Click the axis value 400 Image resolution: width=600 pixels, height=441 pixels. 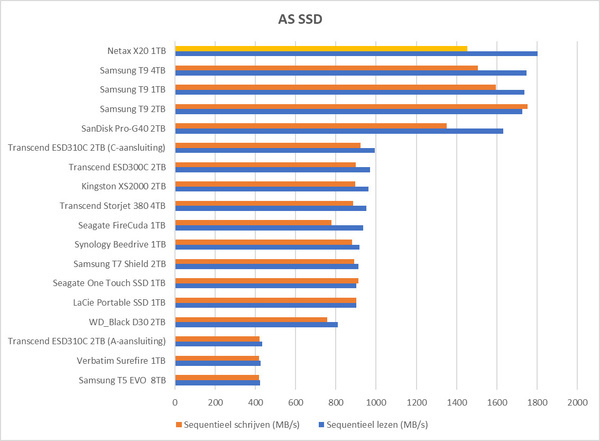(x=255, y=403)
